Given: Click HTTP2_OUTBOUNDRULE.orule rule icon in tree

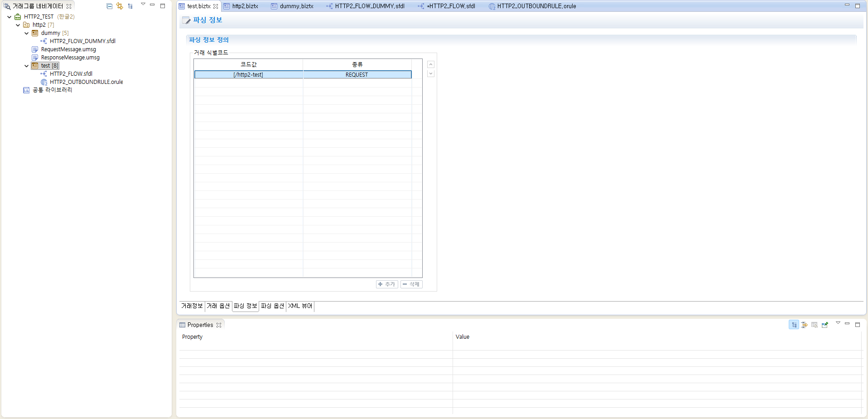Looking at the screenshot, I should pyautogui.click(x=43, y=82).
